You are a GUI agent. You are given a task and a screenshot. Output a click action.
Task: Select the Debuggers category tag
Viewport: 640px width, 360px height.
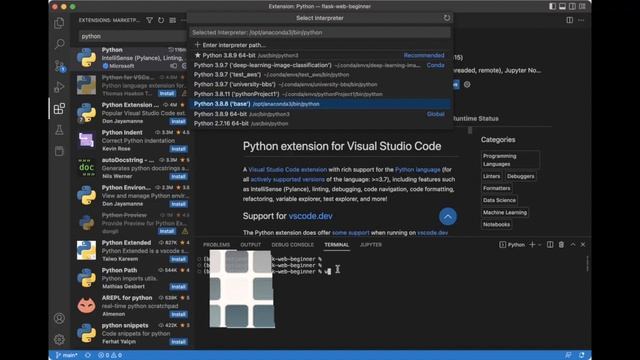click(520, 176)
